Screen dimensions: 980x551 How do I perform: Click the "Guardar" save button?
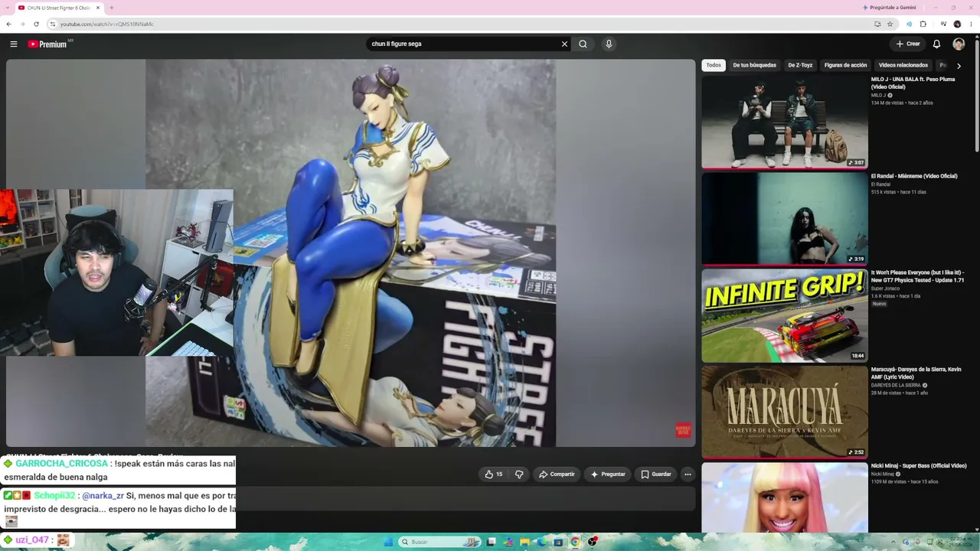[656, 474]
